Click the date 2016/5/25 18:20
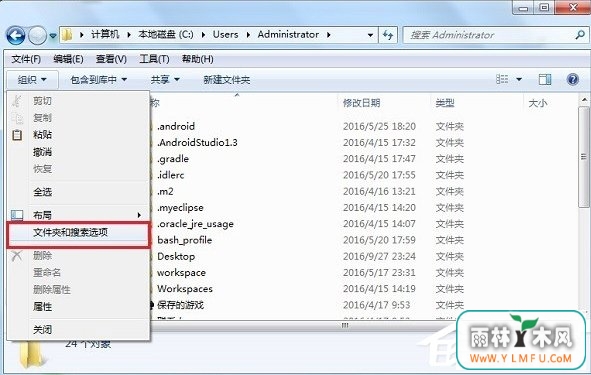Viewport: 591px width, 375px height. coord(379,126)
